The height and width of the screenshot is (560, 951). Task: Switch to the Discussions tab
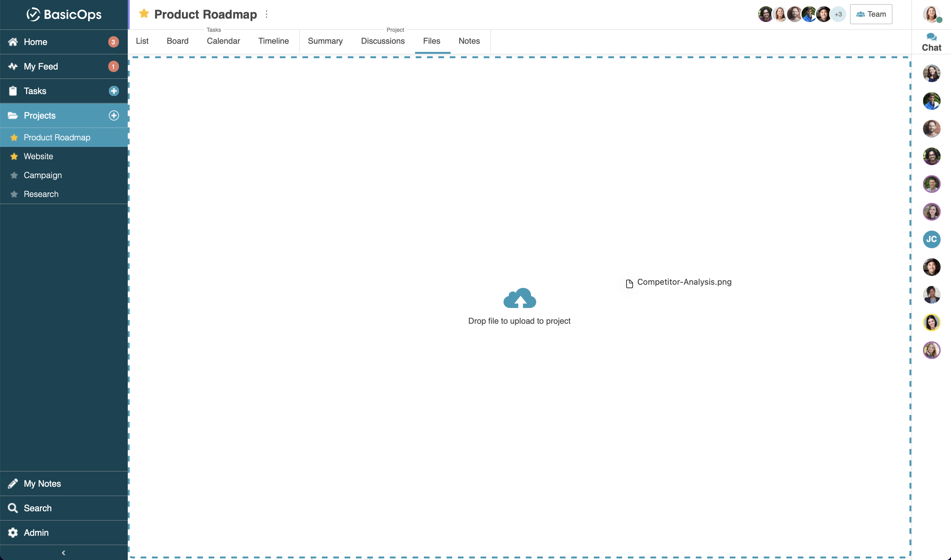[383, 41]
